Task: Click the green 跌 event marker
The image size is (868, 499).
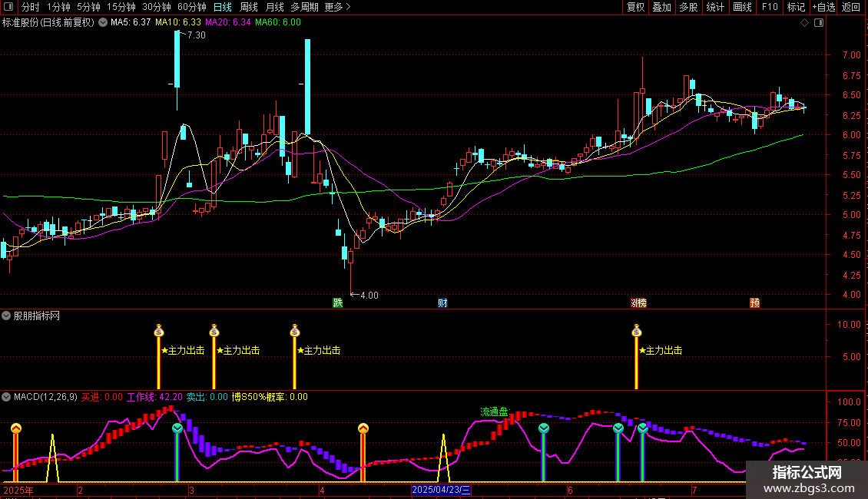Action: (338, 302)
